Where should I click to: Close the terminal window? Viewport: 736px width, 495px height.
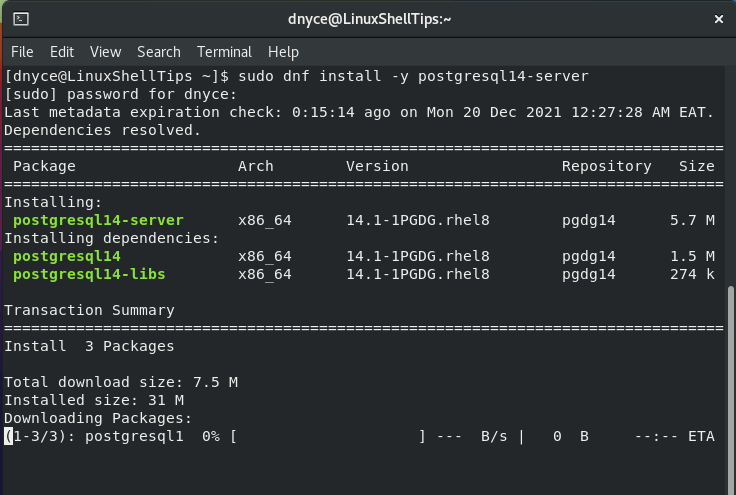click(719, 19)
